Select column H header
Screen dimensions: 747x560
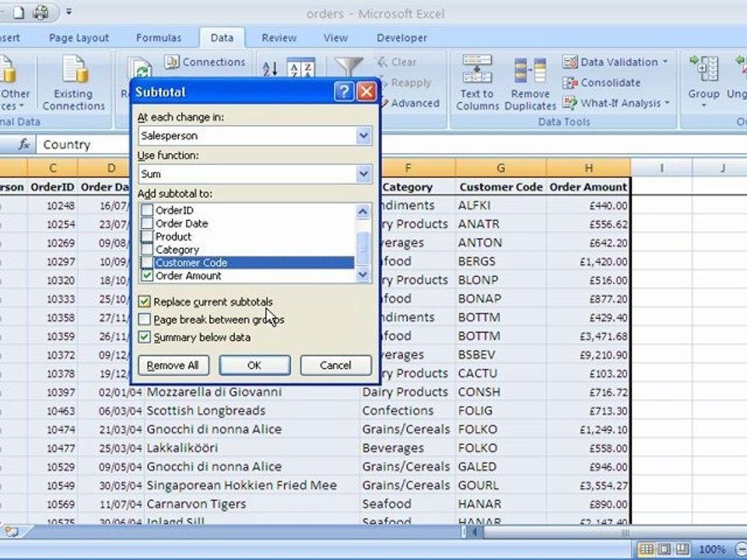point(588,168)
